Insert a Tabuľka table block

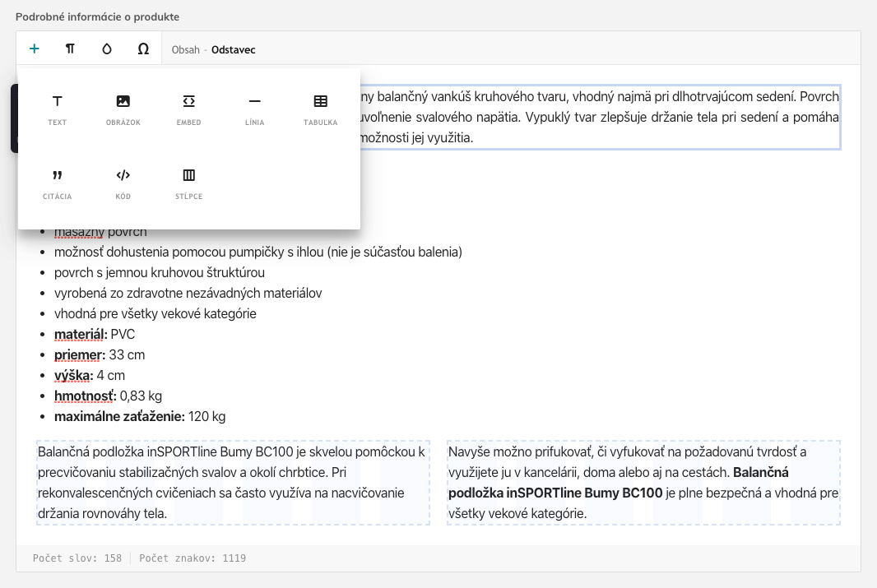tap(321, 109)
